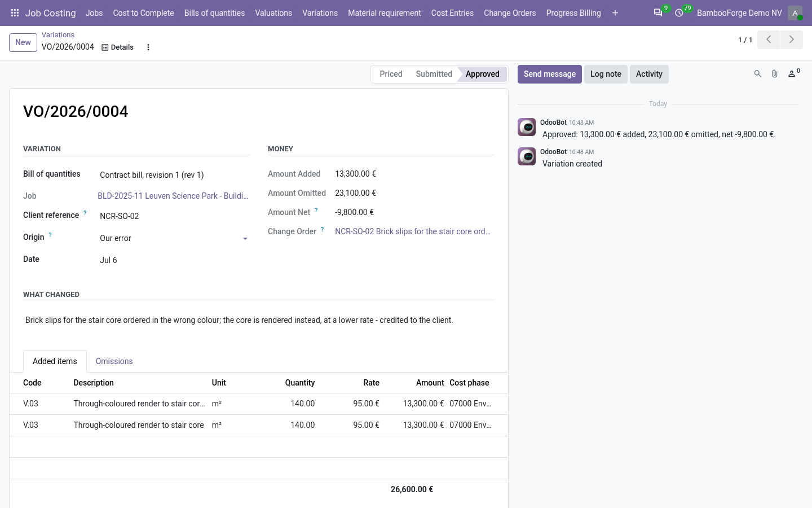Show followers icon in chatter

[793, 73]
